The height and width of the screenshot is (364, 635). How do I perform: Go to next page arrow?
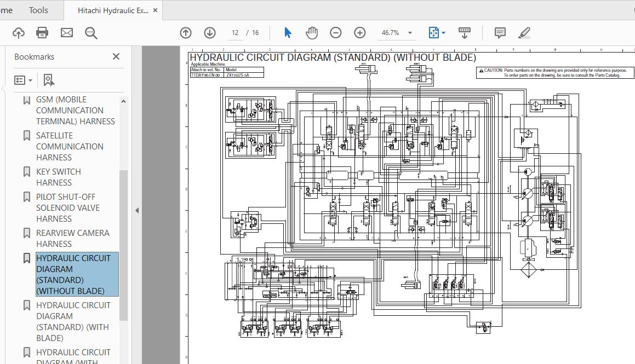tap(210, 33)
